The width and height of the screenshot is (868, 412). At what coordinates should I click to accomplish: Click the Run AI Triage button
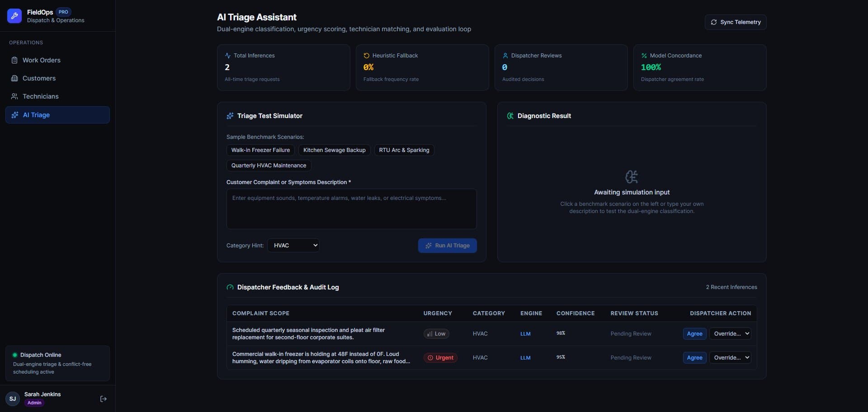[447, 246]
